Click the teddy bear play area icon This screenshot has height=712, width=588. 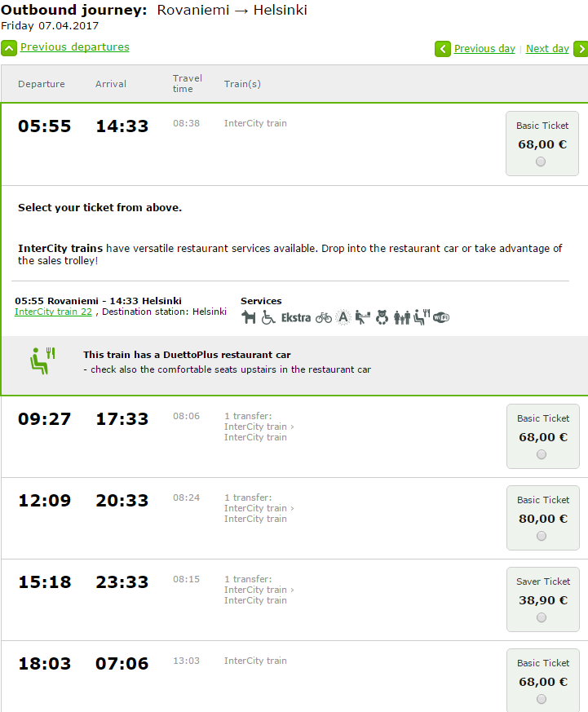pyautogui.click(x=382, y=317)
